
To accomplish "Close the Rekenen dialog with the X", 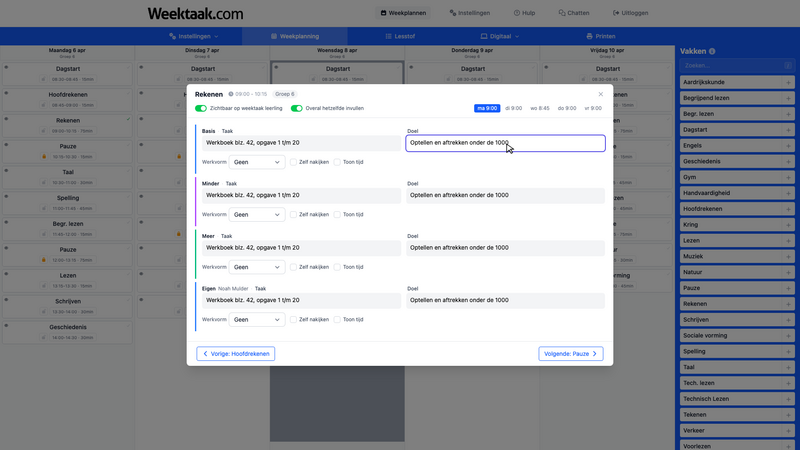I will pos(600,94).
